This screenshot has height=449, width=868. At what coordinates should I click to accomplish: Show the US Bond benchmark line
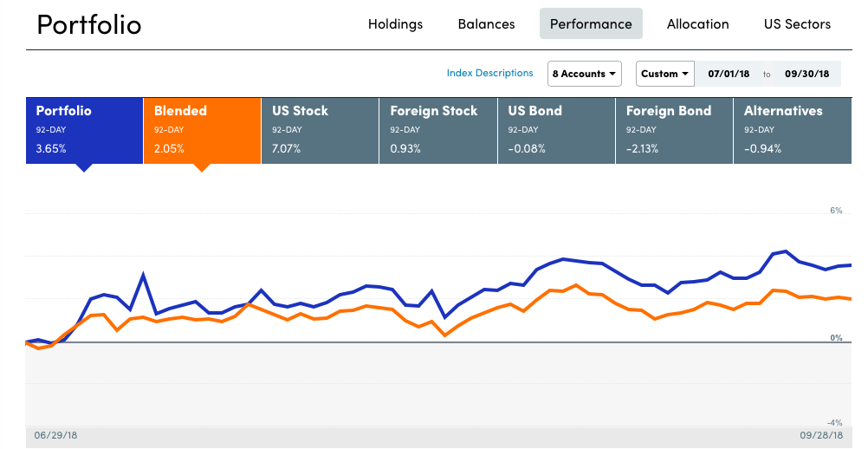(x=555, y=131)
